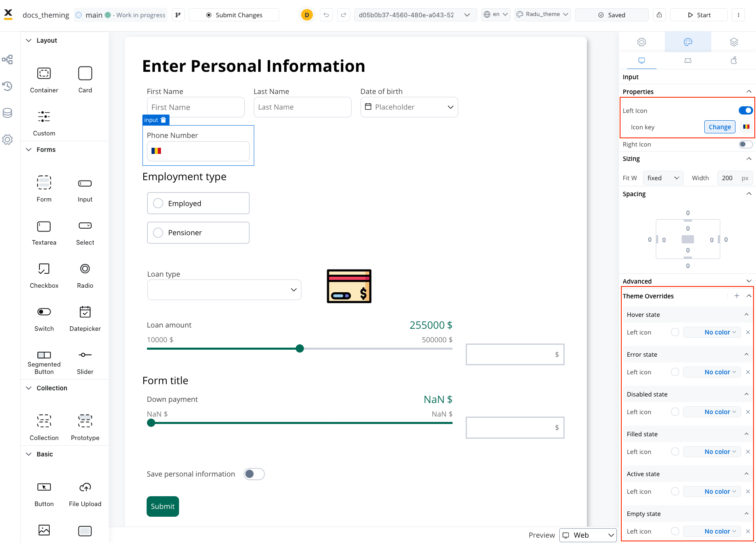Click the undo arrow in toolbar

pyautogui.click(x=326, y=15)
